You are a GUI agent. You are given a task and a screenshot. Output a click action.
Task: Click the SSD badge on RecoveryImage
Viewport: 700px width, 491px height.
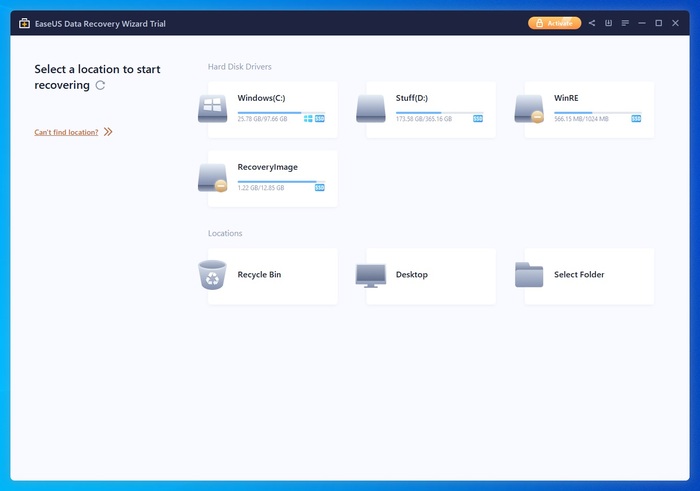pyautogui.click(x=320, y=187)
